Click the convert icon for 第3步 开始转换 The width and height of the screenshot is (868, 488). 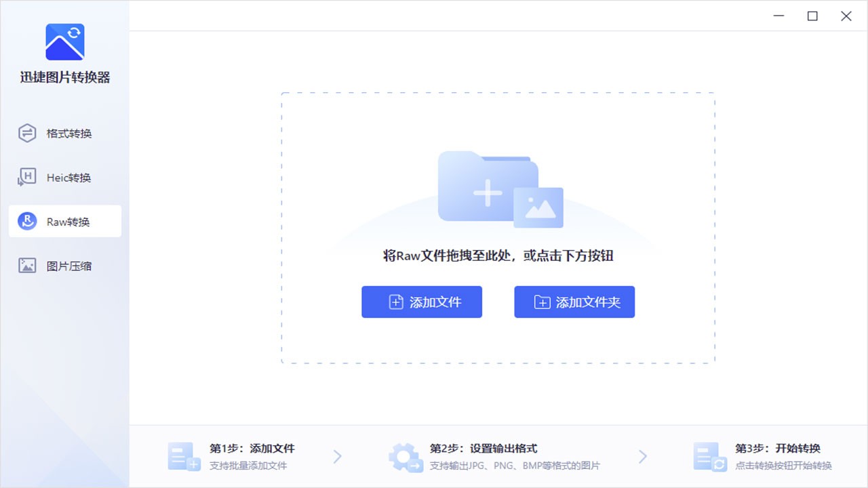click(x=708, y=456)
